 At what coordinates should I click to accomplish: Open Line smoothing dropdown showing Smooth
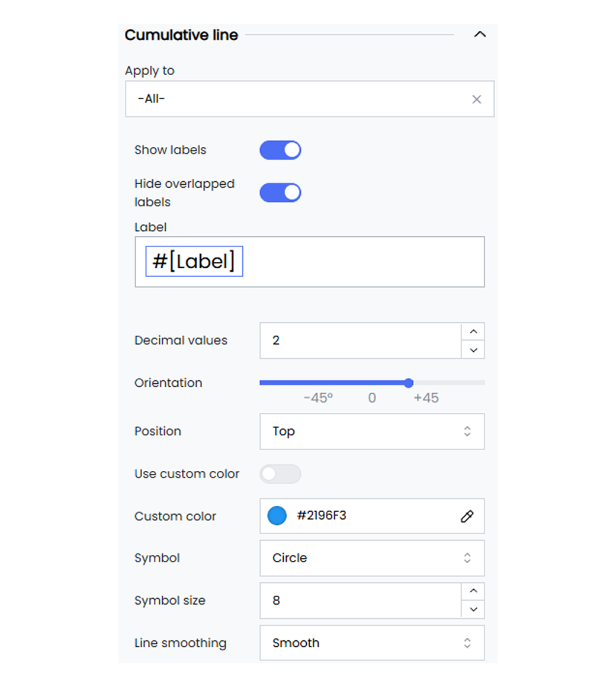(x=372, y=643)
